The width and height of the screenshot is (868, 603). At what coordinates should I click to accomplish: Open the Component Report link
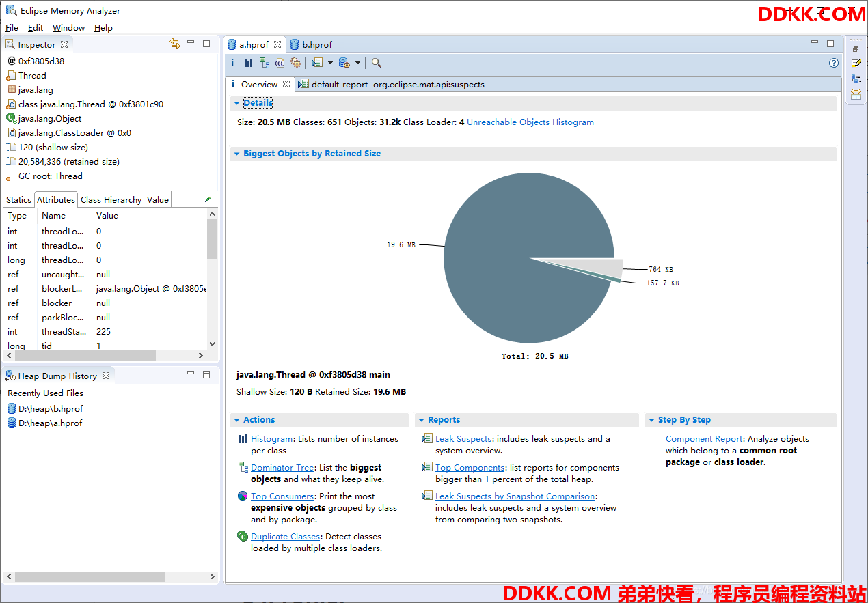point(704,439)
